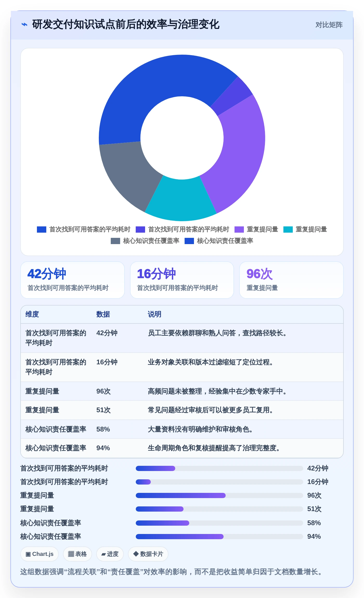Select the cyan donut chart segment
The height and width of the screenshot is (598, 364).
181,200
